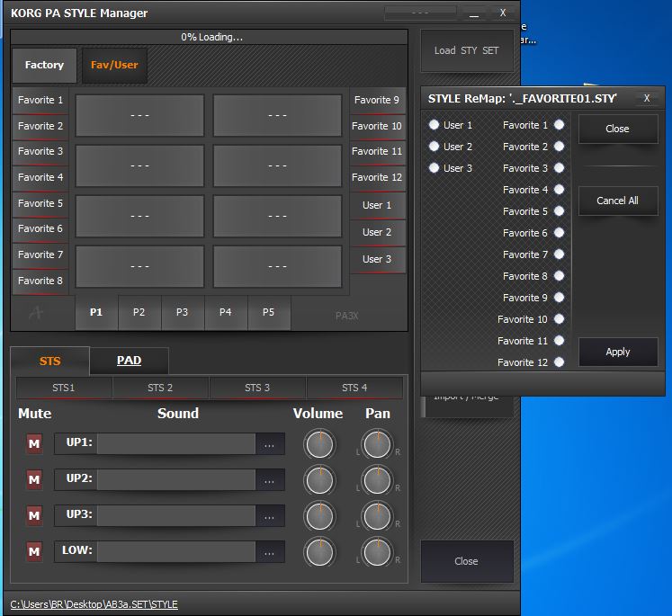Viewport: 672px width, 616px height.
Task: Select the User 1 bank button
Action: point(377,206)
